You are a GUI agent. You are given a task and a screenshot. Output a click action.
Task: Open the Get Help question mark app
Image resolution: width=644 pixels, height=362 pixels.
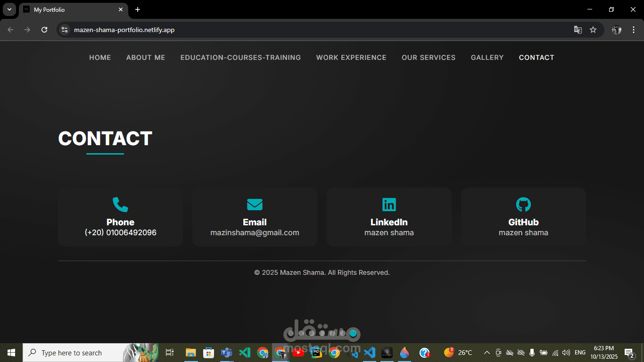424,353
